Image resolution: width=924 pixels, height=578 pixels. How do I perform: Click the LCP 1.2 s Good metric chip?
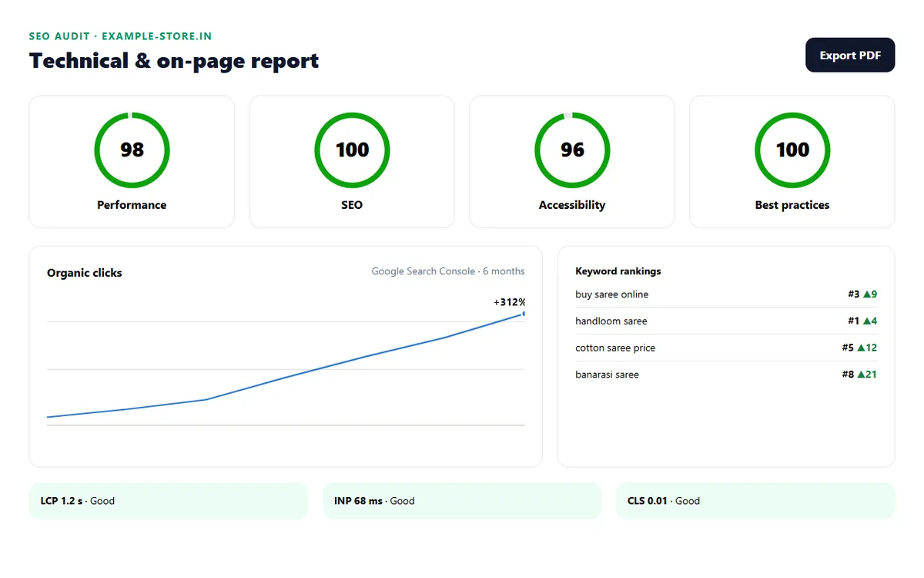click(168, 501)
